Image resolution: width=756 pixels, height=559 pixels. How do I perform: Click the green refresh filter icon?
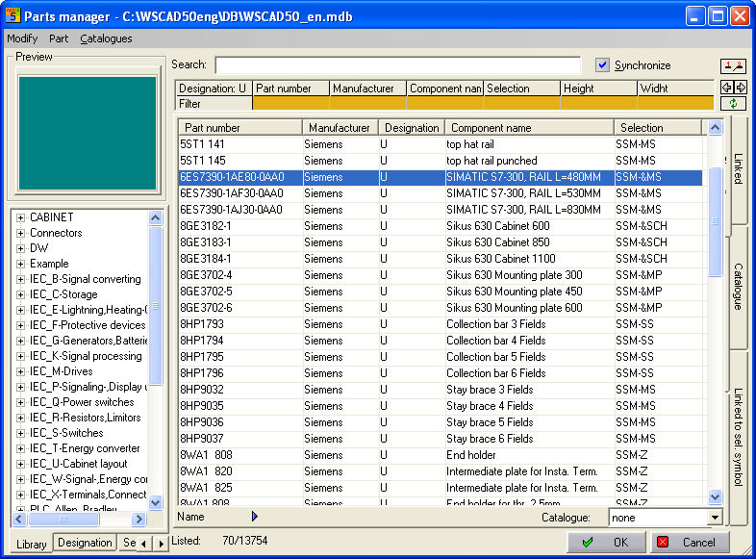(733, 103)
